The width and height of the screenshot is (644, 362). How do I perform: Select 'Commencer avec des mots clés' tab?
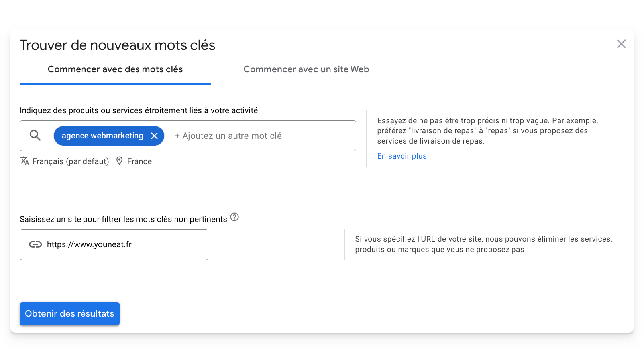[115, 69]
